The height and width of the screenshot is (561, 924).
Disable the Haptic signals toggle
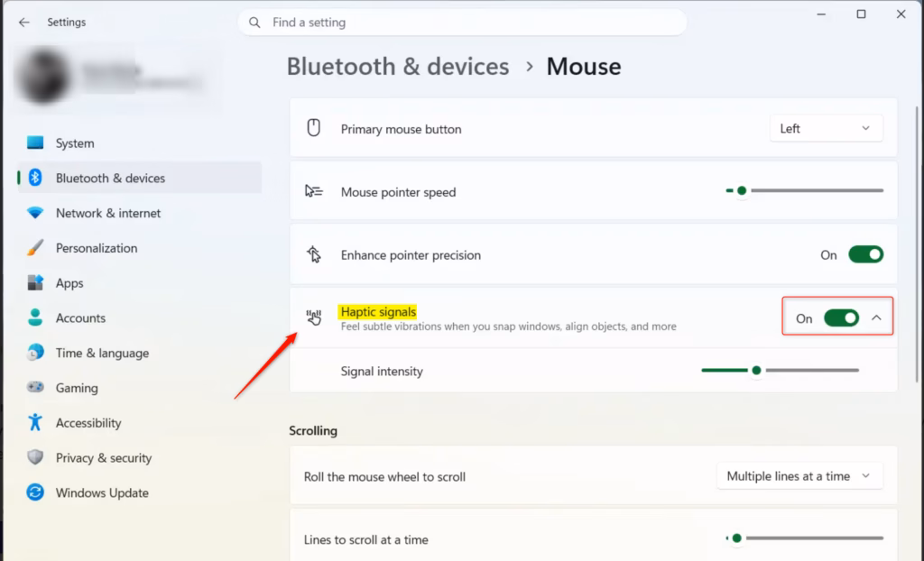tap(842, 318)
